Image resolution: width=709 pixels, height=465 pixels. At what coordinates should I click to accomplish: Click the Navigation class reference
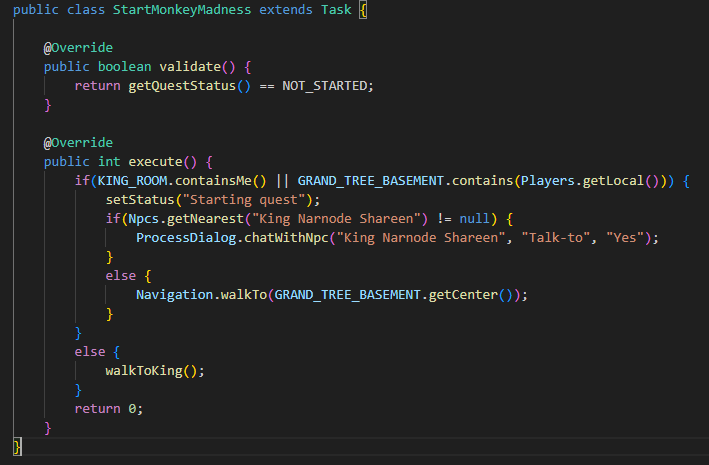coord(175,295)
